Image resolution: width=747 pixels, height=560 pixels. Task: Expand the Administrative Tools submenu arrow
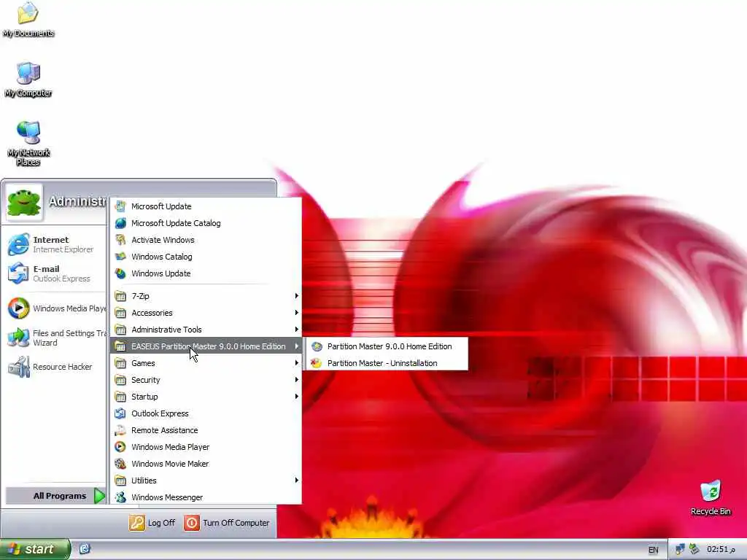(x=296, y=329)
